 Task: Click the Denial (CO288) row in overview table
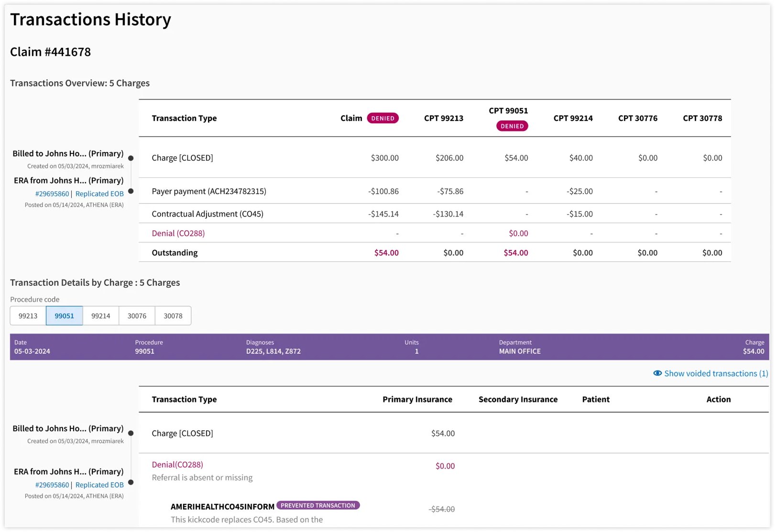[x=178, y=233]
